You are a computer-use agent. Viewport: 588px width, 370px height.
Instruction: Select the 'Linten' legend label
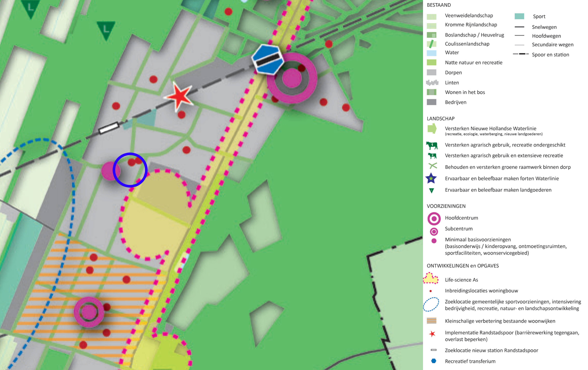click(x=452, y=83)
